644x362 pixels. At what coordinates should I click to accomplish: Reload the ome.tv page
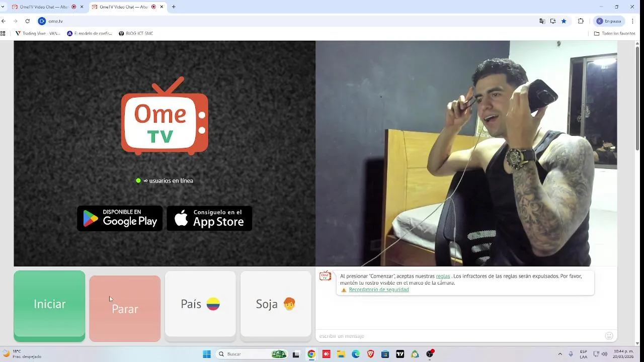pyautogui.click(x=28, y=21)
